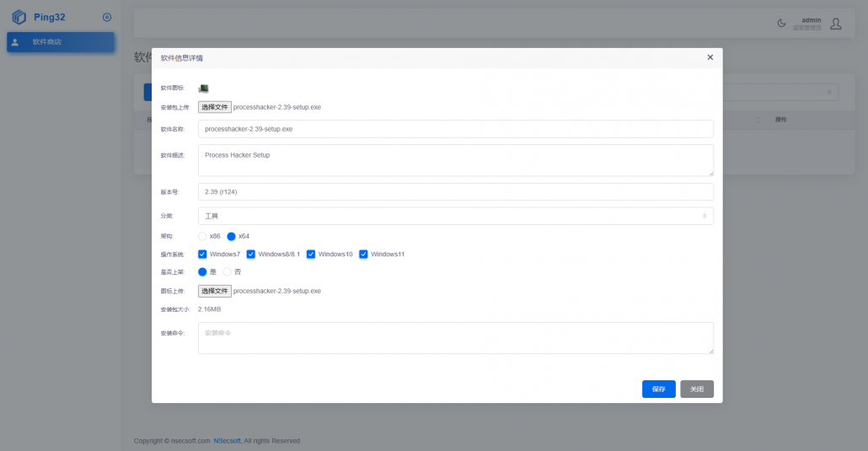868x451 pixels.
Task: Toggle the sidebar collapse circle icon
Action: (x=107, y=17)
